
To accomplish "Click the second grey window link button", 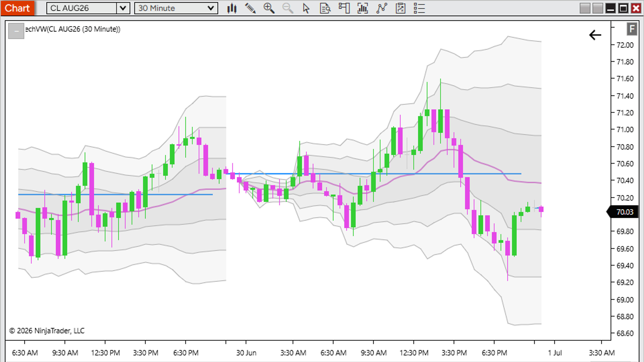I will tap(598, 9).
